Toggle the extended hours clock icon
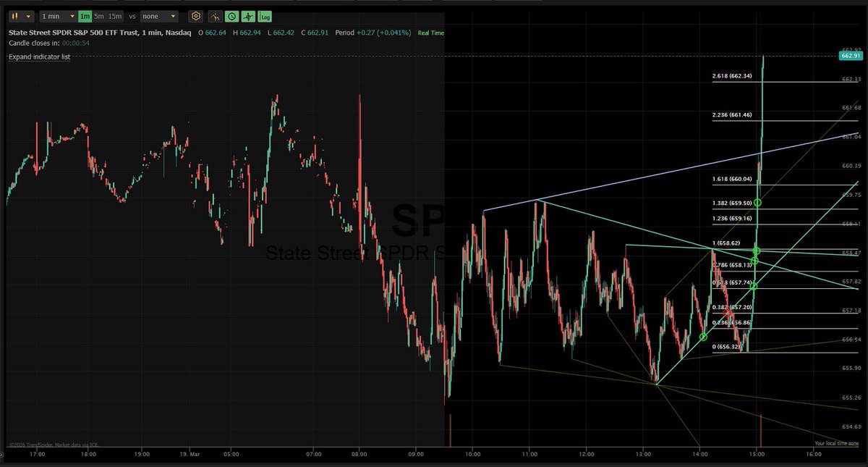Image resolution: width=868 pixels, height=467 pixels. click(231, 16)
